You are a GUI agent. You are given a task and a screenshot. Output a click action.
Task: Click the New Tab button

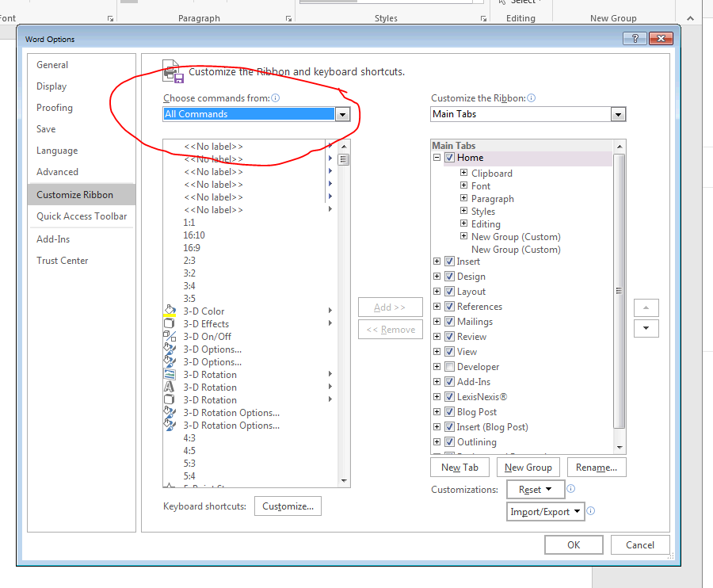[x=459, y=468]
